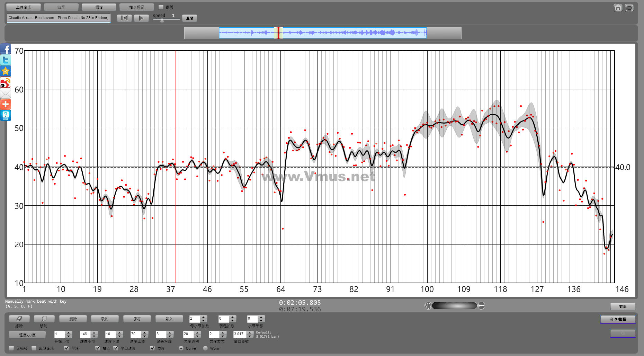The image size is (644, 356).
Task: Click the sine-wave icon left of gradient bar
Action: tap(428, 306)
